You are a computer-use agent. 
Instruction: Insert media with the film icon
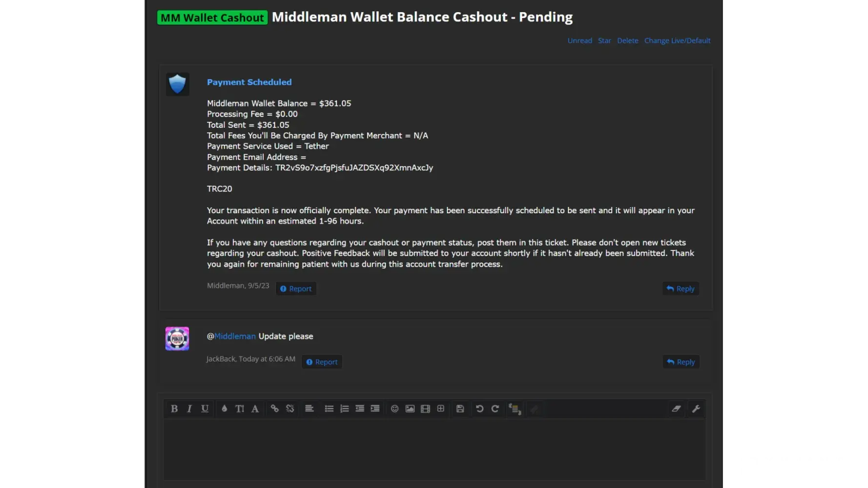coord(425,409)
